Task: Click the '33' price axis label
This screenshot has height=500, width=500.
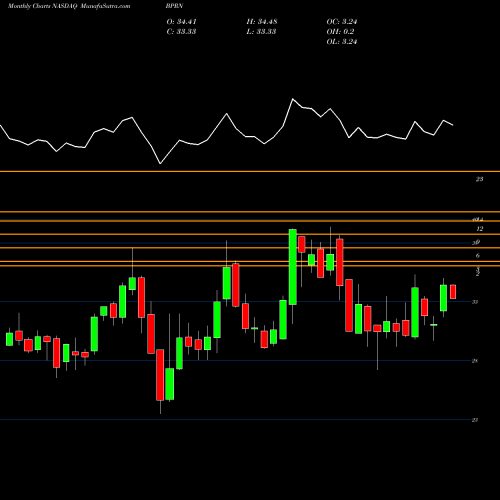Action: 475,302
